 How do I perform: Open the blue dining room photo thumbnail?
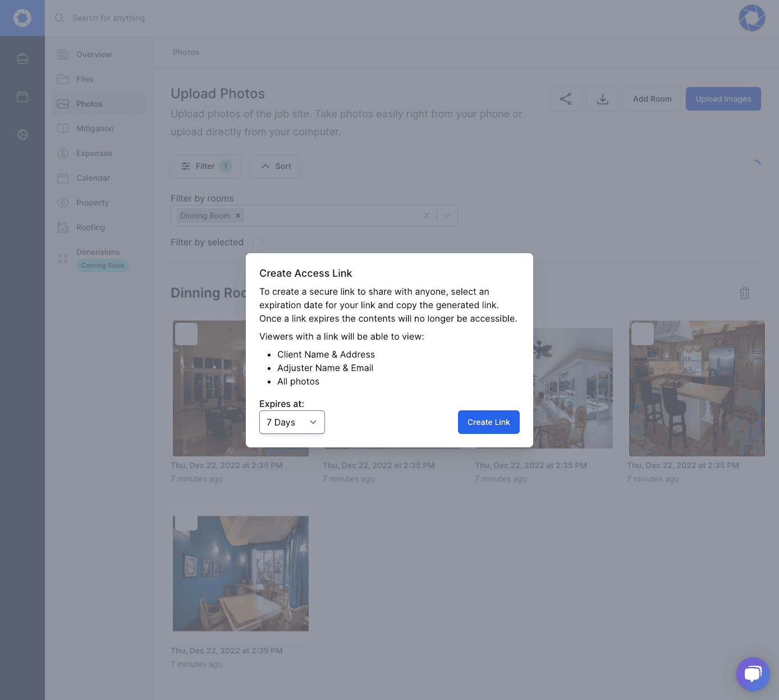[241, 574]
